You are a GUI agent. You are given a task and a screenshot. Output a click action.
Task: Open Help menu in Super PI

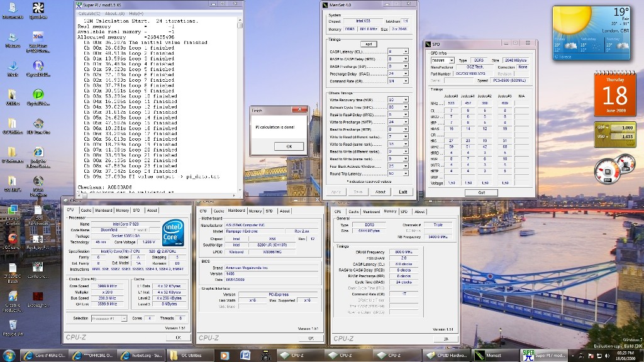136,14
